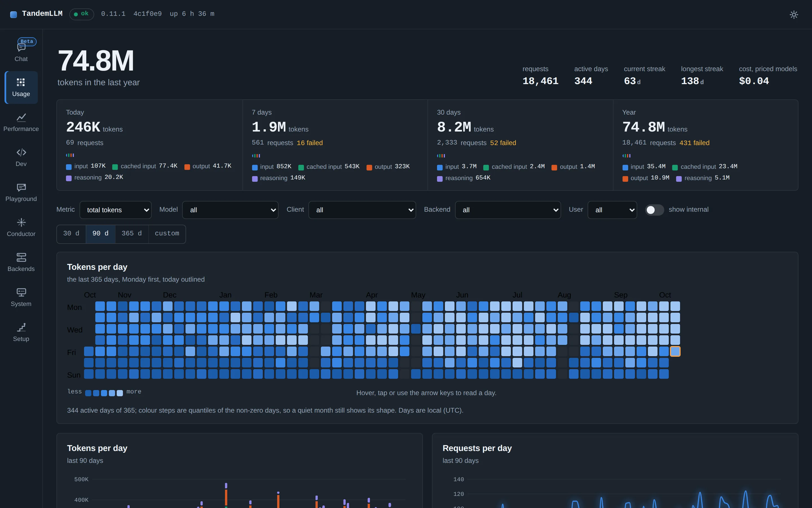Select the 30 d range tab
The width and height of the screenshot is (812, 508).
click(71, 234)
